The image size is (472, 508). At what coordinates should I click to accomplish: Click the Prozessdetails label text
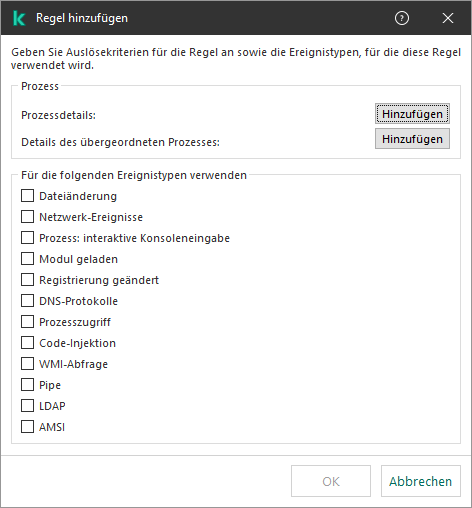58,115
